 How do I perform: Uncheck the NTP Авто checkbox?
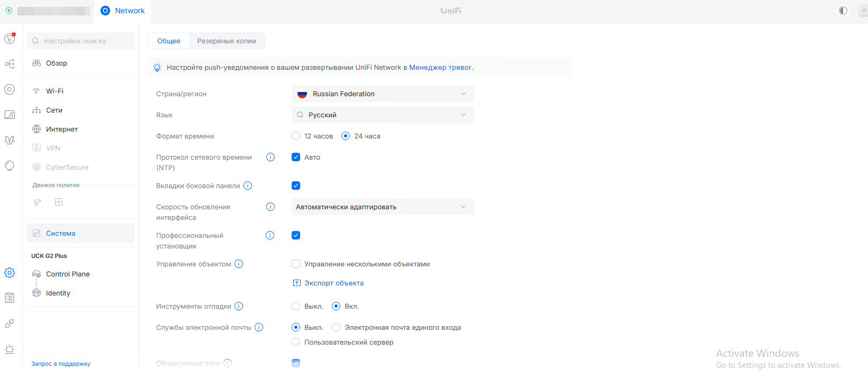296,157
